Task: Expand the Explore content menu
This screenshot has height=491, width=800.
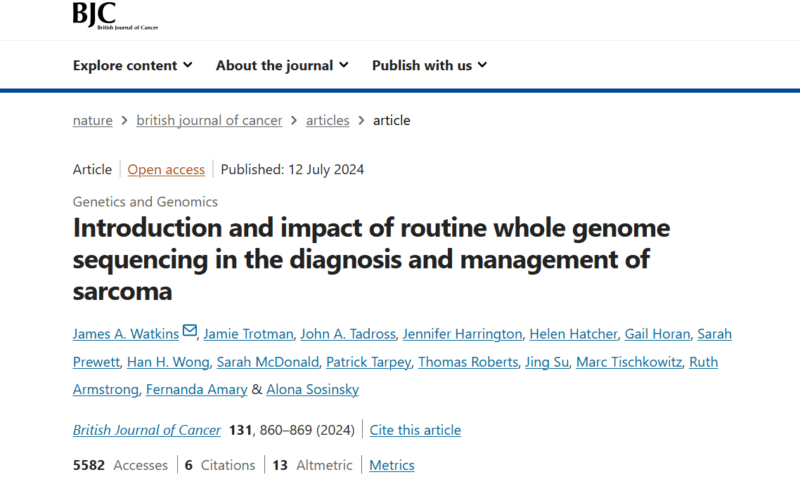Action: 133,65
